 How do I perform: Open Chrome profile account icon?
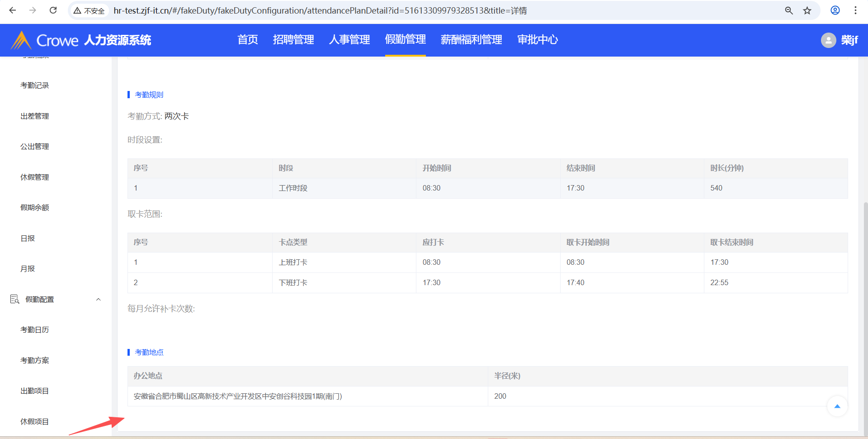coord(835,10)
